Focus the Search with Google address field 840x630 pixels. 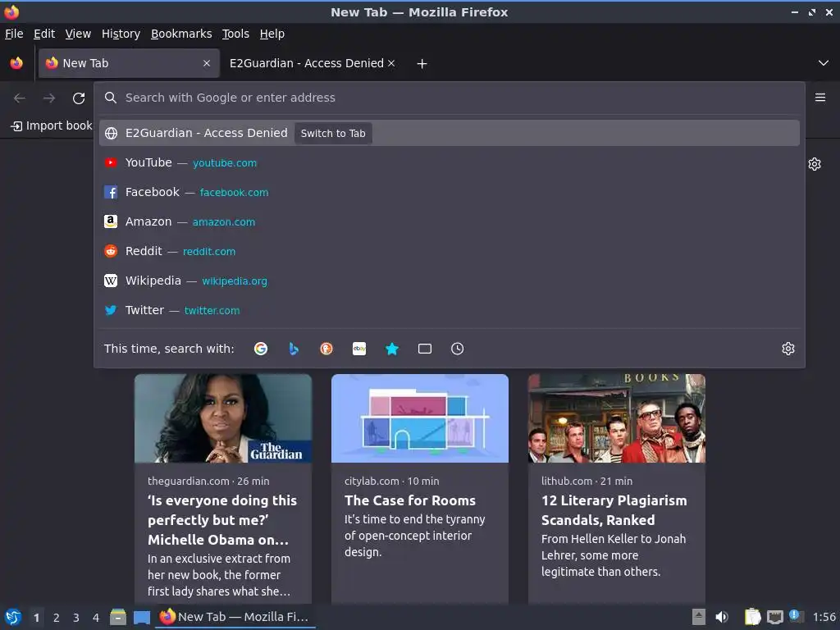449,98
